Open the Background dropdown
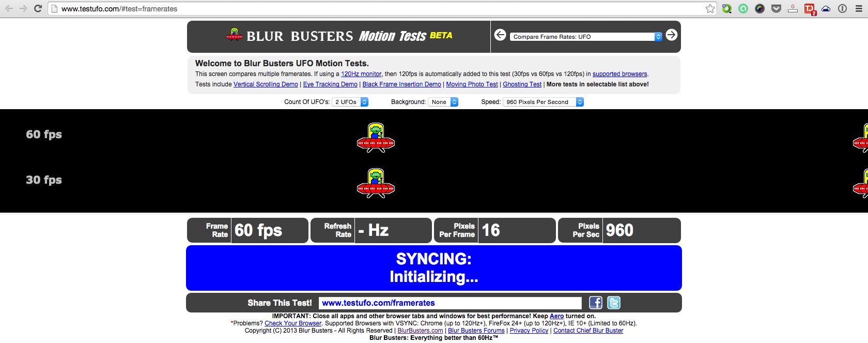 [443, 102]
